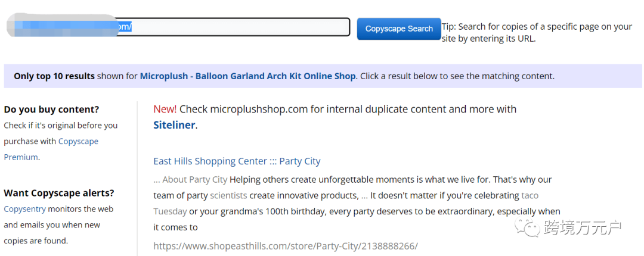Open East Hills Shopping Center Party City result

click(237, 161)
